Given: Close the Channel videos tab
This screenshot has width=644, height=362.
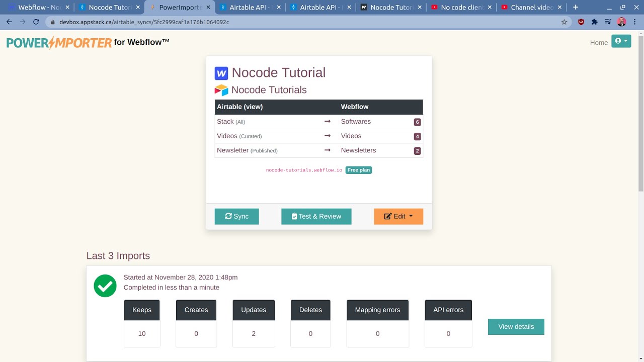Looking at the screenshot, I should (560, 8).
